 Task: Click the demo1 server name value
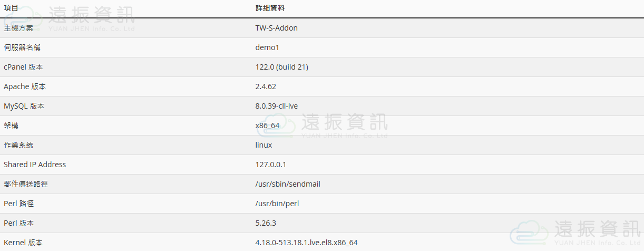(267, 47)
